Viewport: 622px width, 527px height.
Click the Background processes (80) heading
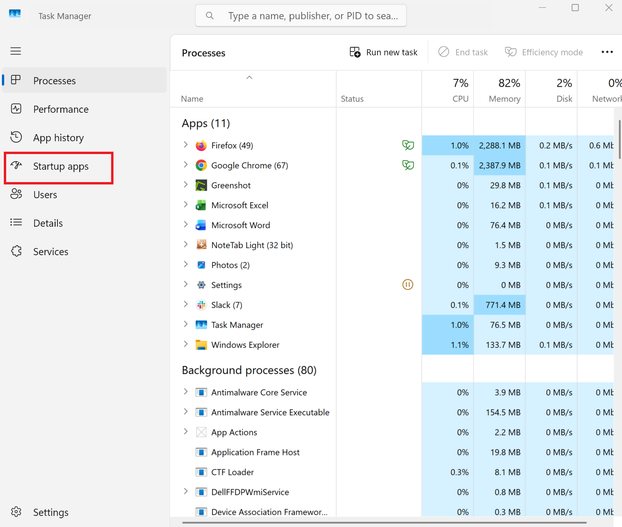[x=249, y=370]
